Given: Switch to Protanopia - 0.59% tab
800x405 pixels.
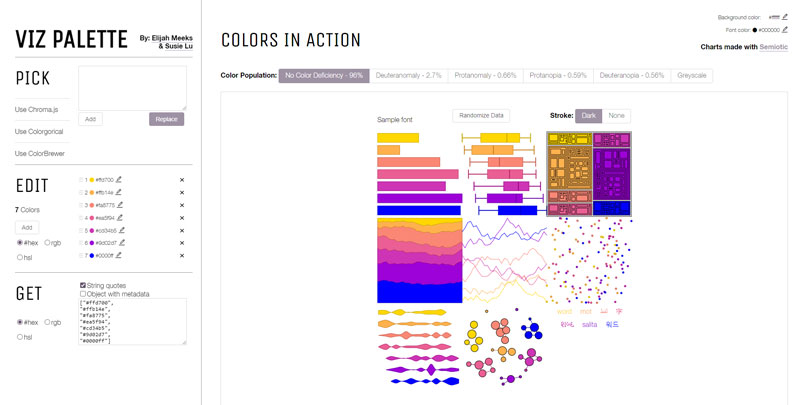Looking at the screenshot, I should click(558, 75).
